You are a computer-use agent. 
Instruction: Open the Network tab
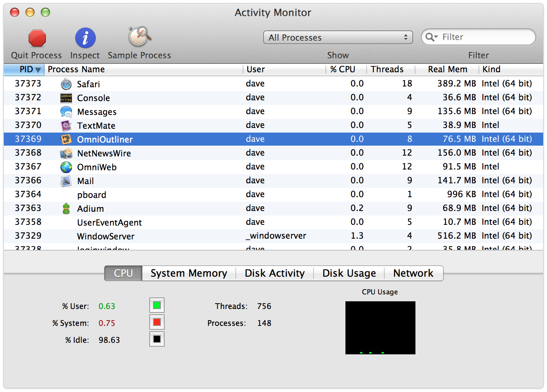click(x=414, y=273)
